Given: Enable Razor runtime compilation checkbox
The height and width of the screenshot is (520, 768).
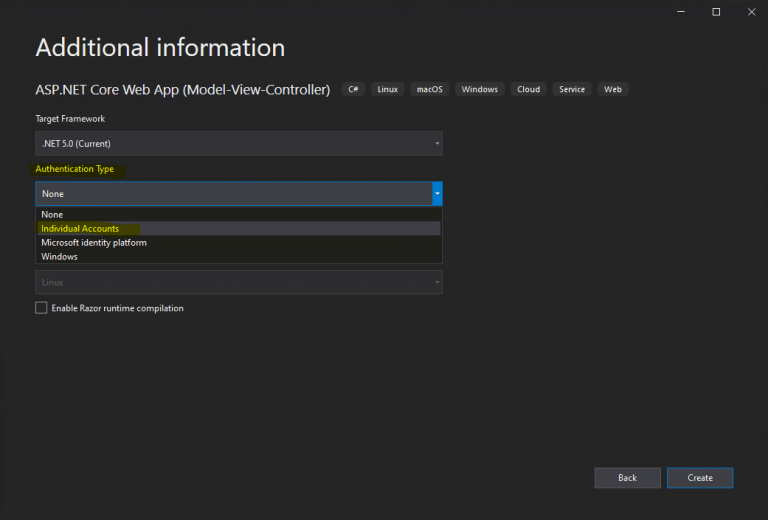Looking at the screenshot, I should (x=41, y=308).
